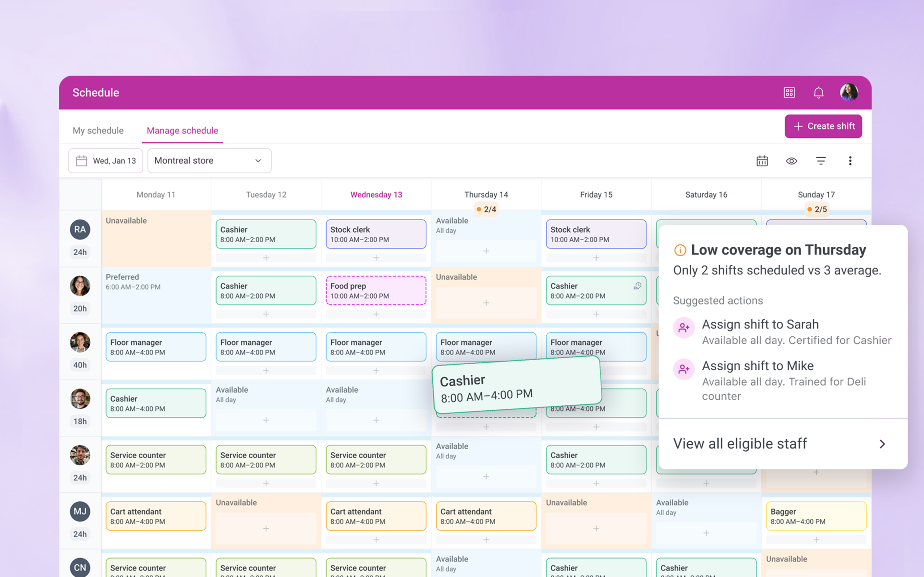This screenshot has height=577, width=924.
Task: Click the Create shift button
Action: pyautogui.click(x=823, y=126)
